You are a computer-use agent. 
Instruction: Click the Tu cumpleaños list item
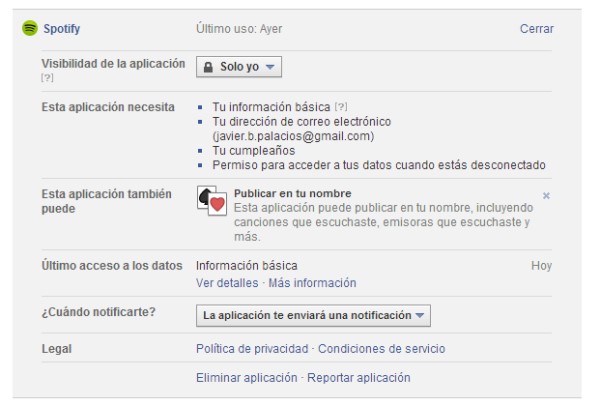(x=254, y=150)
